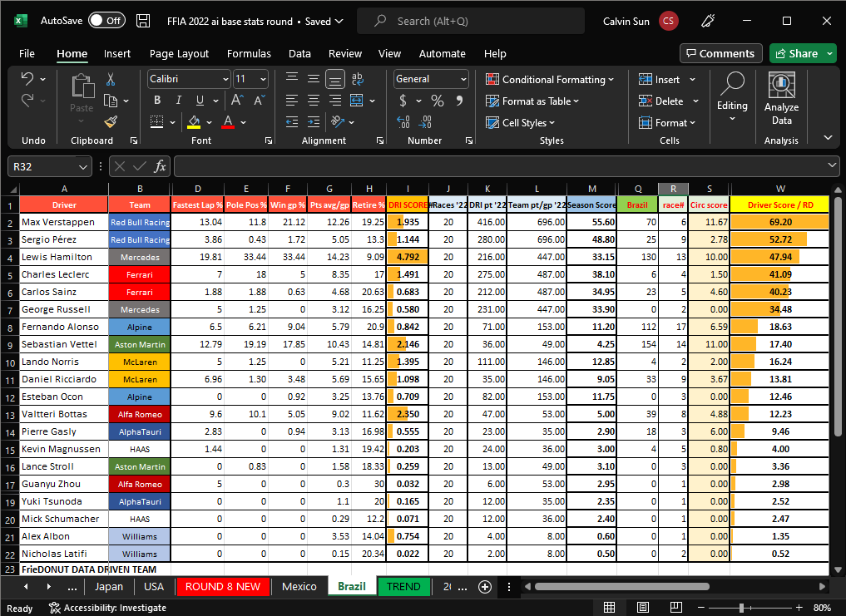Switch to the Formulas ribbon tab
This screenshot has width=846, height=616.
[249, 53]
